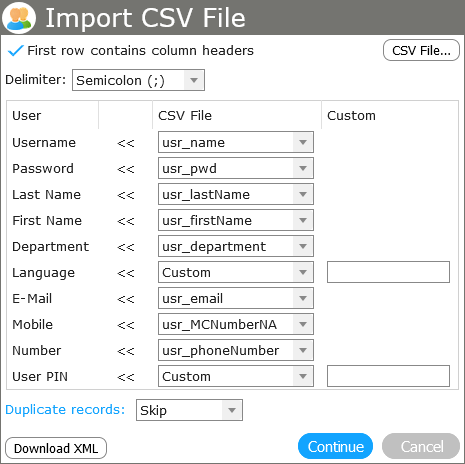Open the usr_email mapping dropdown
Image resolution: width=465 pixels, height=464 pixels.
[236, 298]
